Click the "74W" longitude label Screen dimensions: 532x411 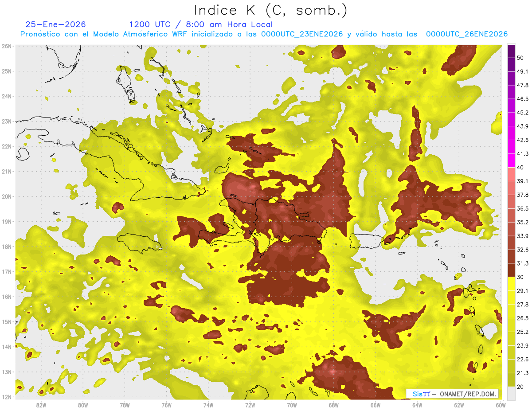pyautogui.click(x=208, y=405)
